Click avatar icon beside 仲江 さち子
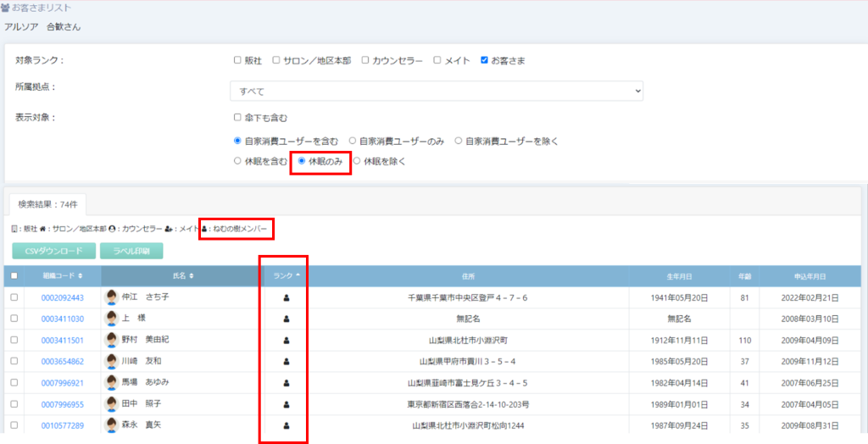 point(111,297)
